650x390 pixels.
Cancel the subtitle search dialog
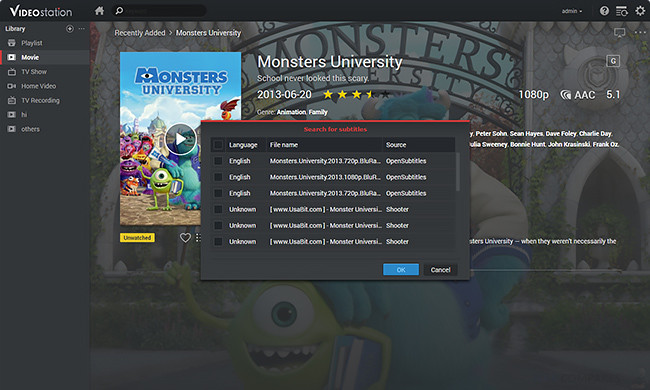tap(440, 269)
